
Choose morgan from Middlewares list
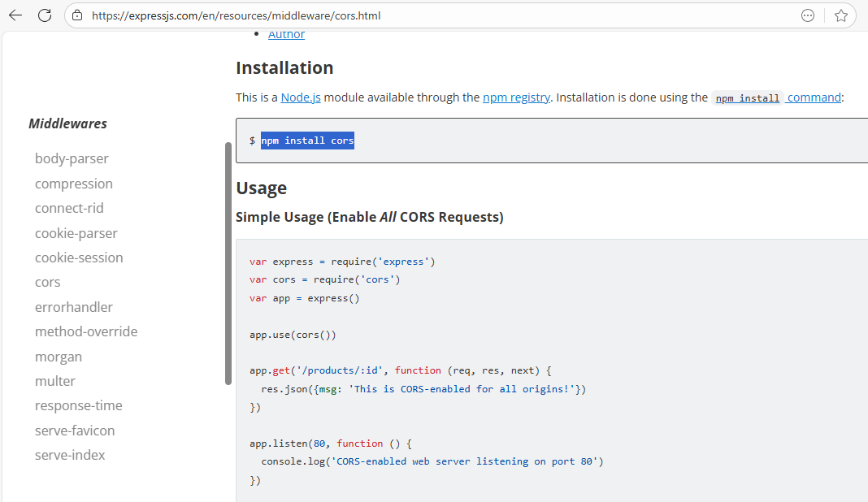59,357
